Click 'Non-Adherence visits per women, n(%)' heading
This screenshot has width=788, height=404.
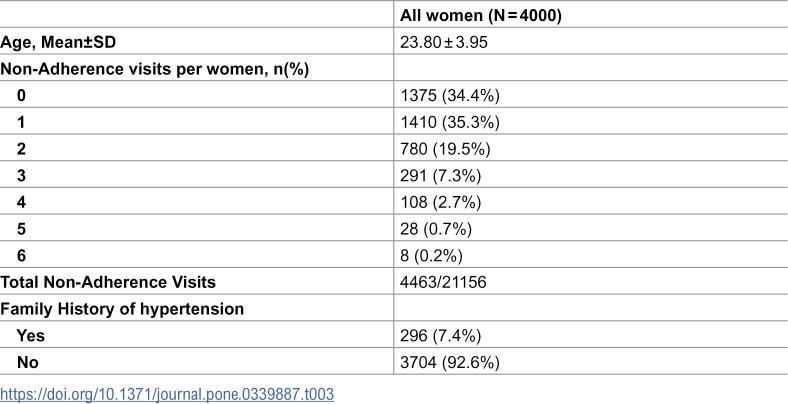click(x=154, y=69)
